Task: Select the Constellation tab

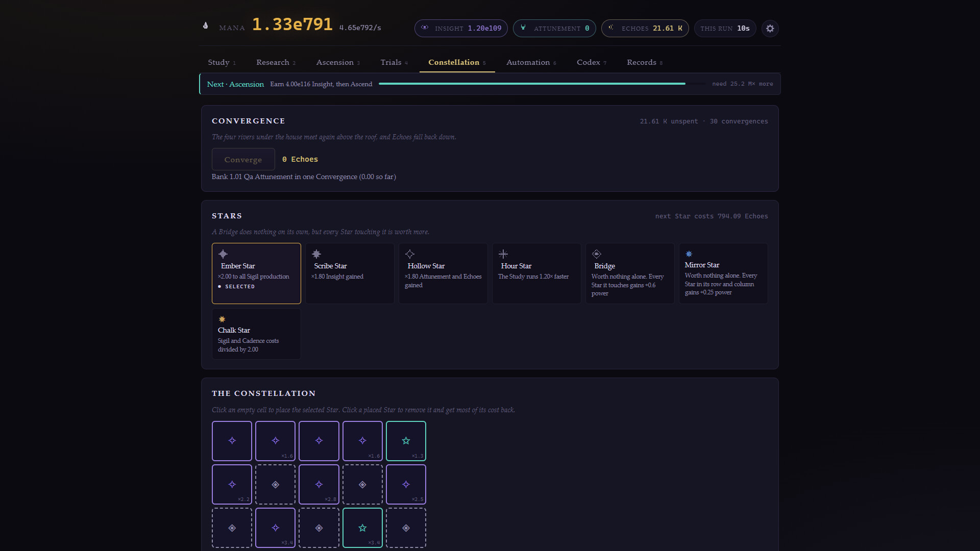Action: (457, 62)
